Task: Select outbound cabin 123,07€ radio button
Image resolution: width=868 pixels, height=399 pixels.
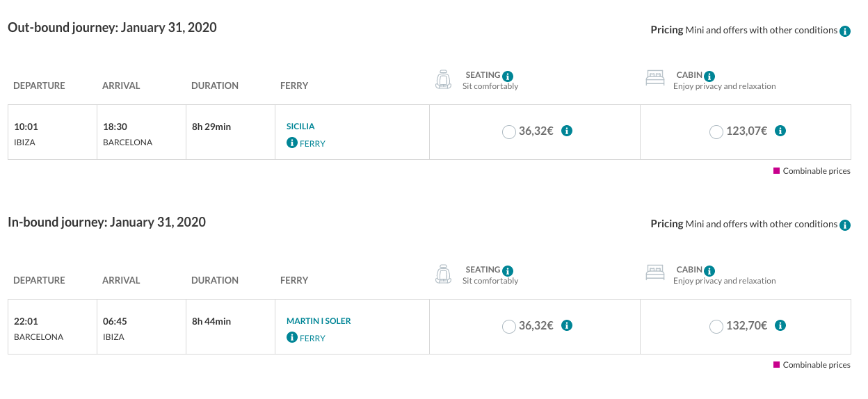Action: pos(716,131)
